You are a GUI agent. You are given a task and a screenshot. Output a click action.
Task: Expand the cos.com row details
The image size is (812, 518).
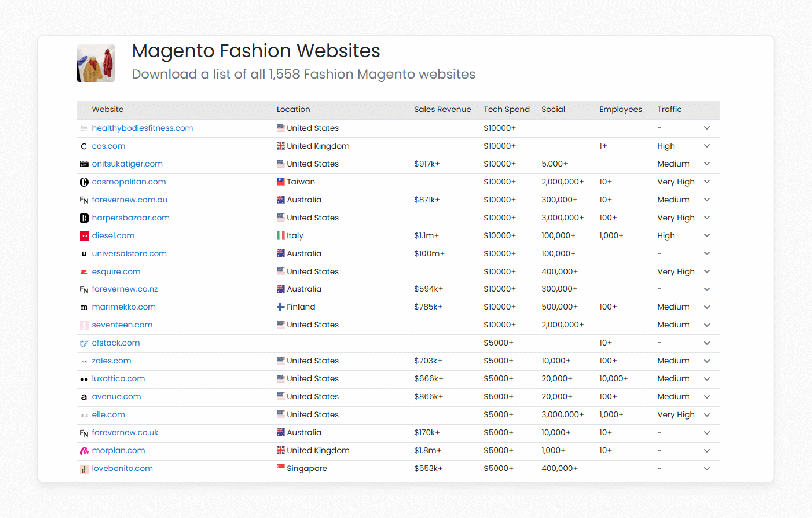point(707,146)
